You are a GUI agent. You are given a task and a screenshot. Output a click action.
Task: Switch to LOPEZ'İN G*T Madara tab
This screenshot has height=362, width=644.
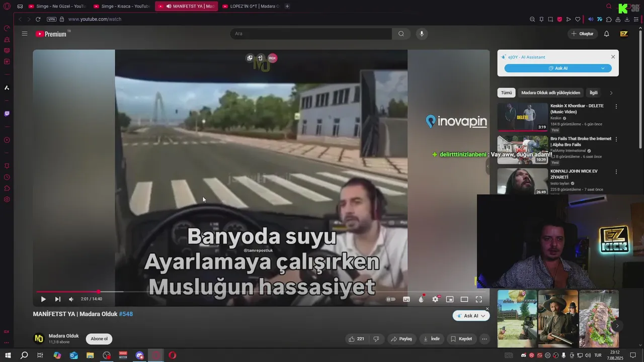click(x=250, y=6)
